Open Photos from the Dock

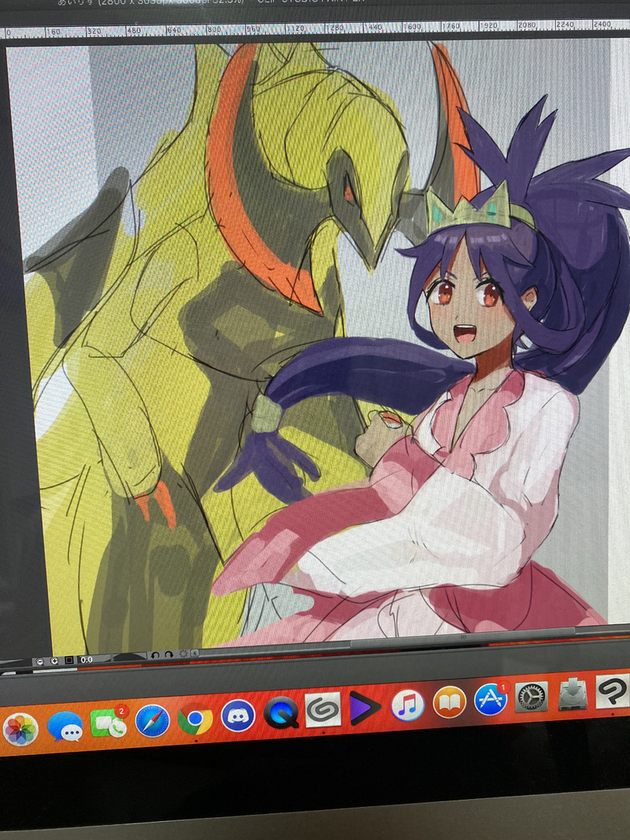click(20, 729)
